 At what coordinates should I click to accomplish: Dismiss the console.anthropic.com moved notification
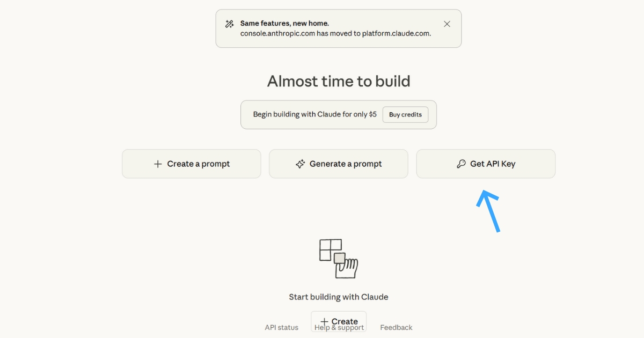tap(447, 24)
